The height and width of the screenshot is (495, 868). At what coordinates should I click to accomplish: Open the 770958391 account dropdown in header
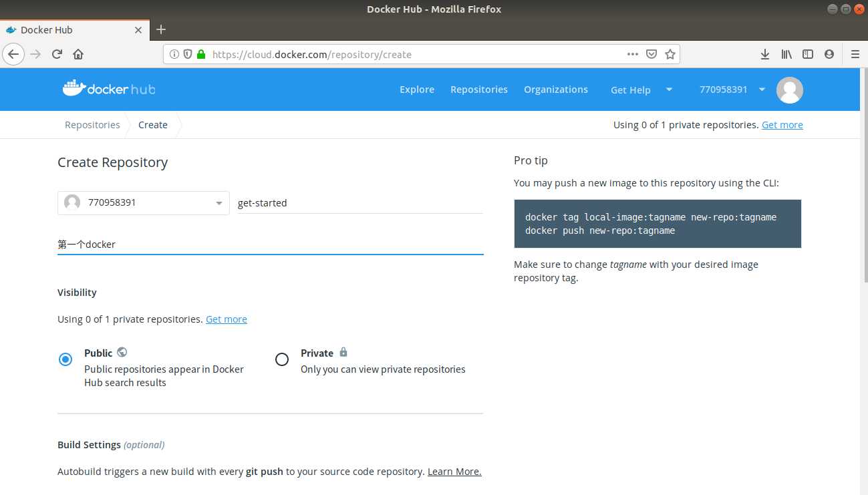click(x=732, y=90)
